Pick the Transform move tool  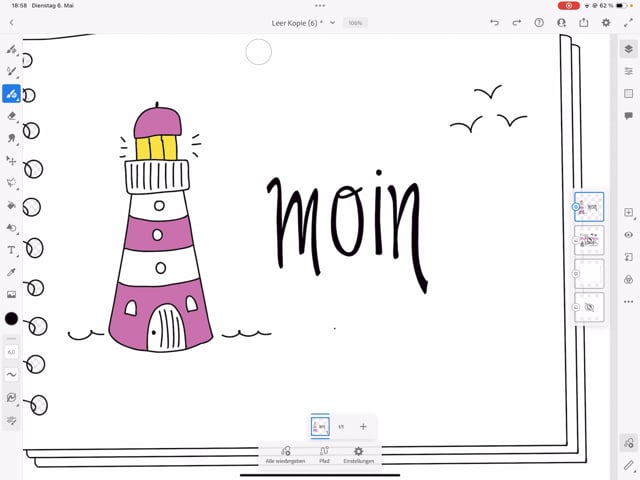point(11,160)
